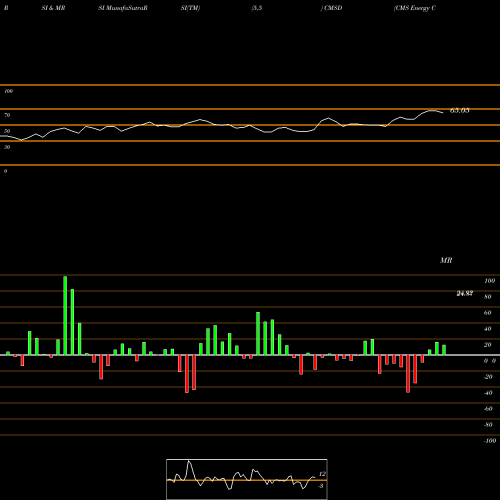Click the MR axis label 60
Screen dimensions: 500x500
click(487, 313)
